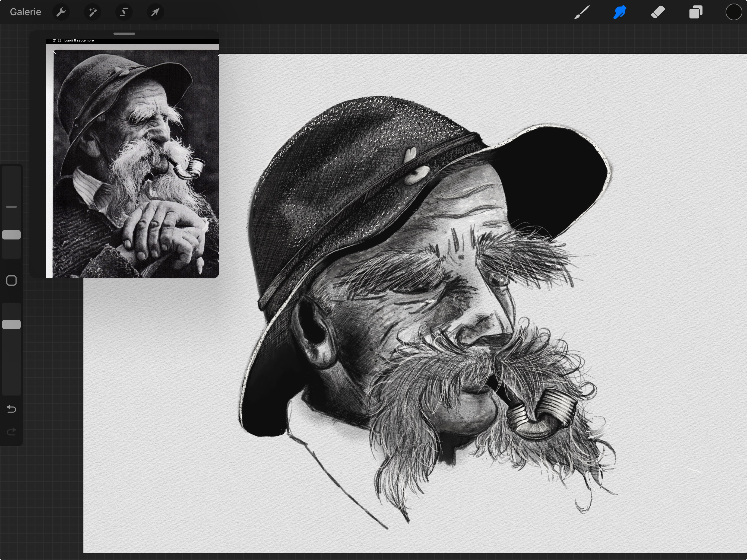The height and width of the screenshot is (560, 747).
Task: Tap the reference window drag handle
Action: (124, 34)
